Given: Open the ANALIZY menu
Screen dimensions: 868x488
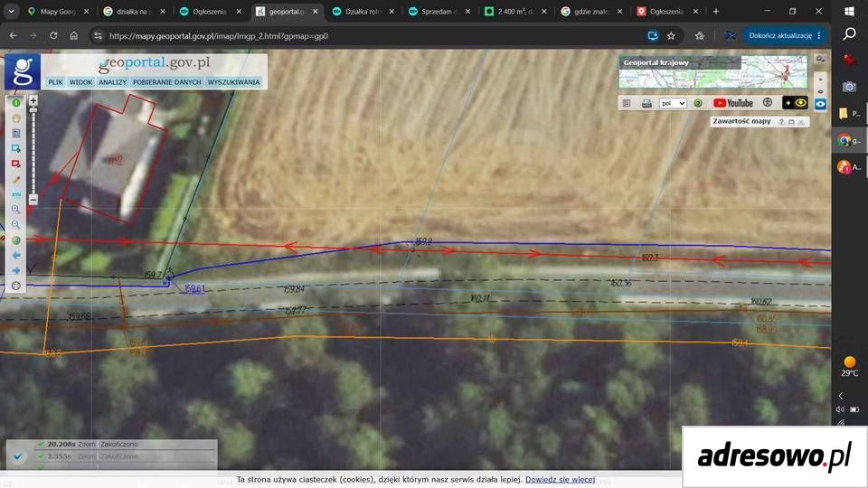Looking at the screenshot, I should [112, 82].
